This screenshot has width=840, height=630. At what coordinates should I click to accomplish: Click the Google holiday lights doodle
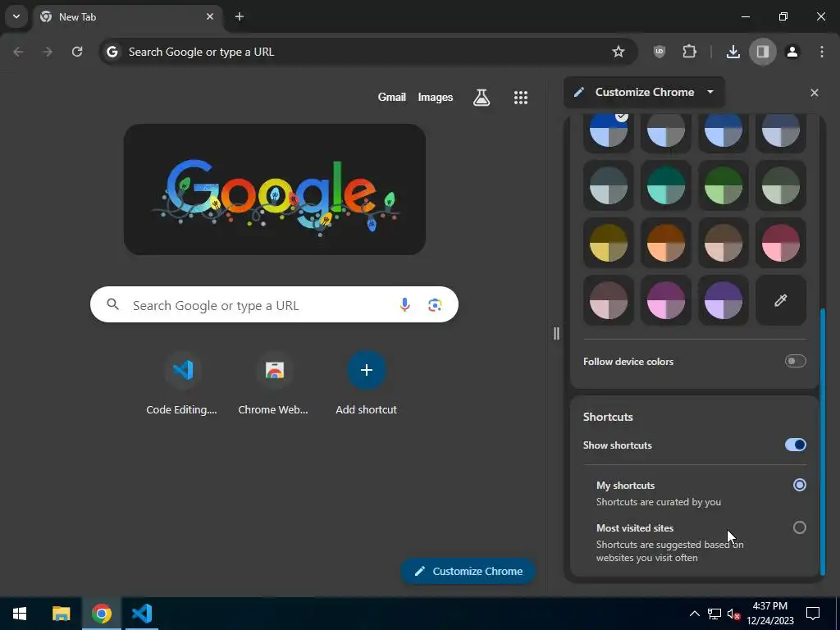(x=275, y=189)
